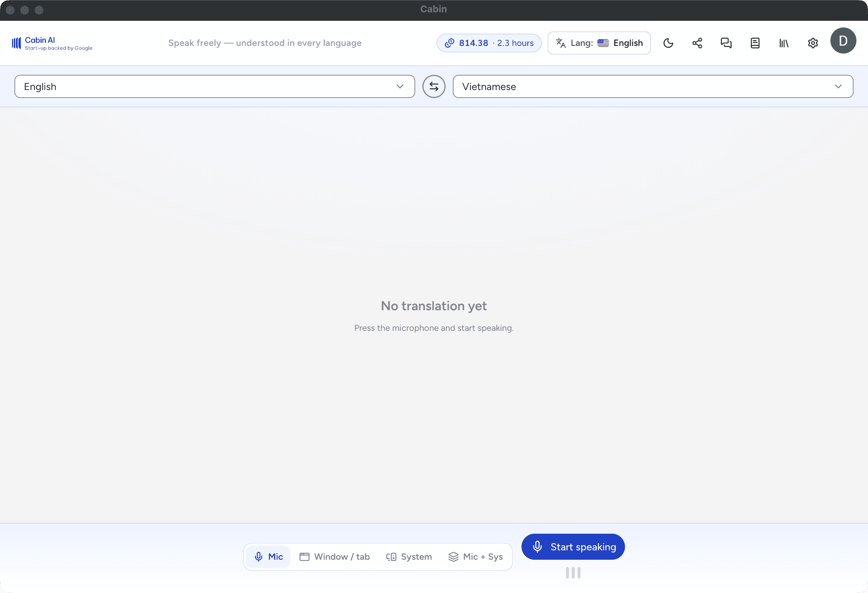The height and width of the screenshot is (593, 868).
Task: Expand the Vietnamese target language dropdown
Action: click(x=653, y=87)
